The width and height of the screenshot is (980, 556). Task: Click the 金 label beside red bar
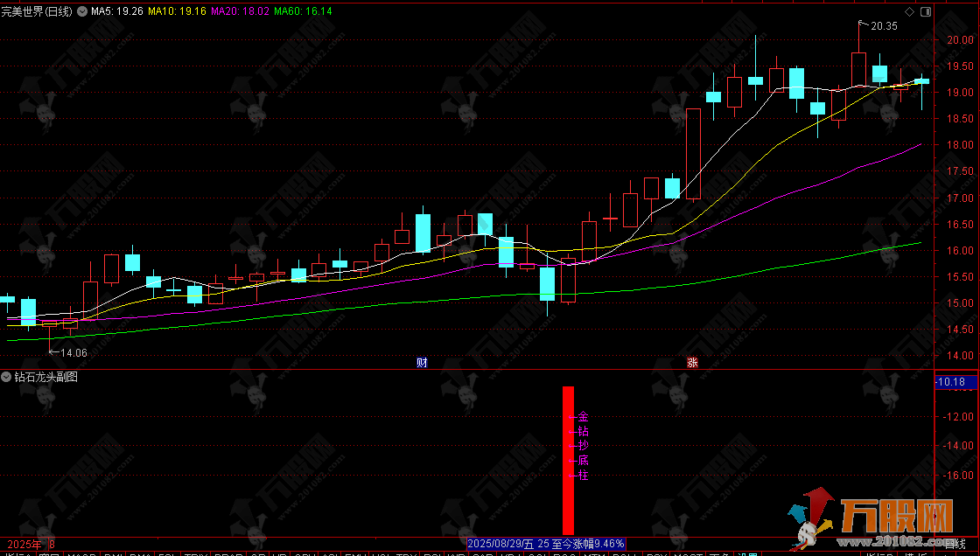click(x=583, y=416)
